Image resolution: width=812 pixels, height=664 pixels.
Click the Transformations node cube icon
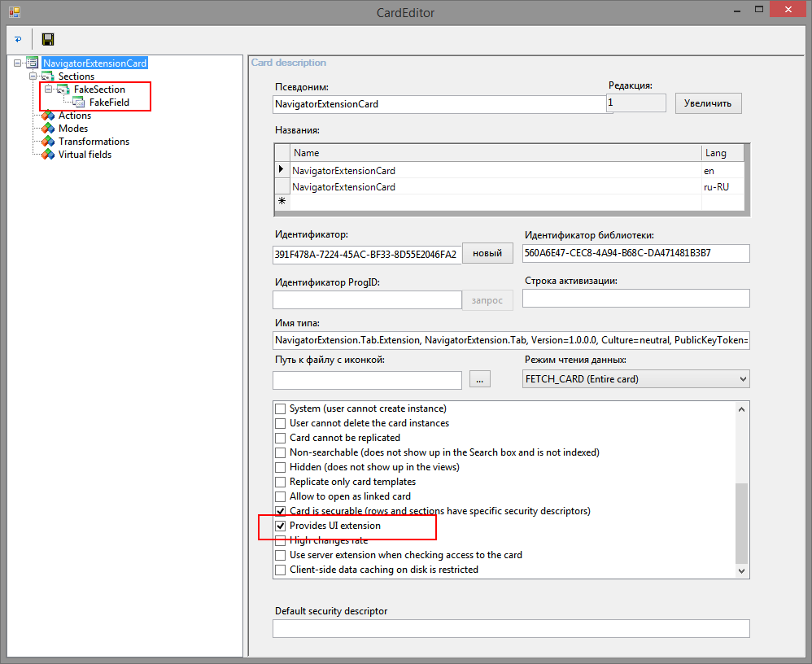[48, 142]
